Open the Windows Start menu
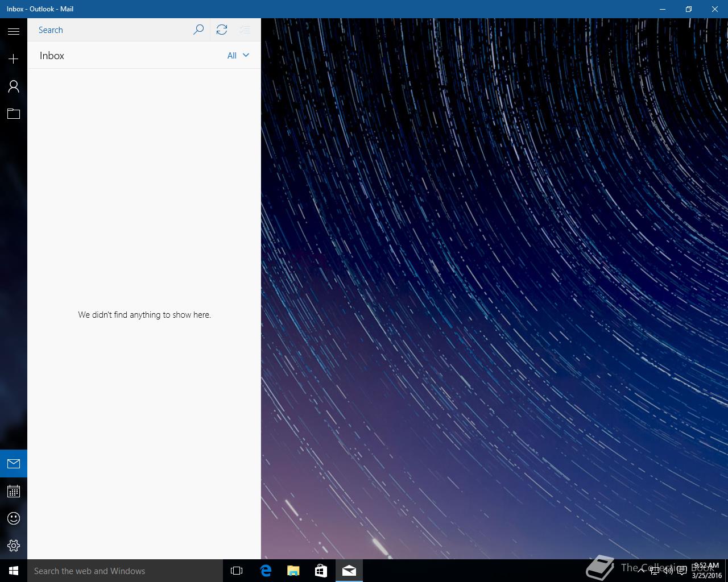The image size is (728, 582). [14, 571]
